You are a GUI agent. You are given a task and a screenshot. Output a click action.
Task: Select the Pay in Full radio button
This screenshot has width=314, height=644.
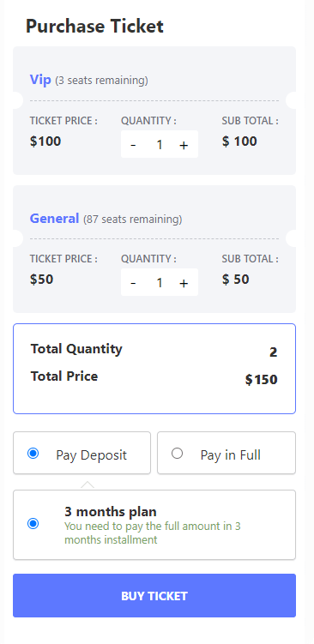click(x=177, y=454)
